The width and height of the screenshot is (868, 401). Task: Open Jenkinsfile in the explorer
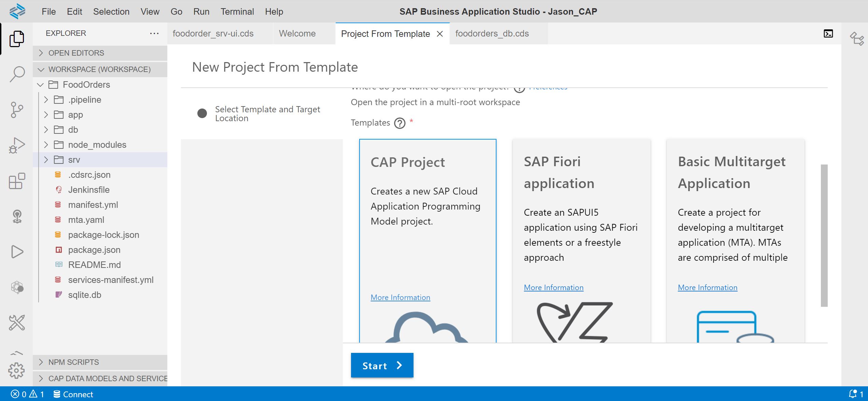(x=89, y=190)
